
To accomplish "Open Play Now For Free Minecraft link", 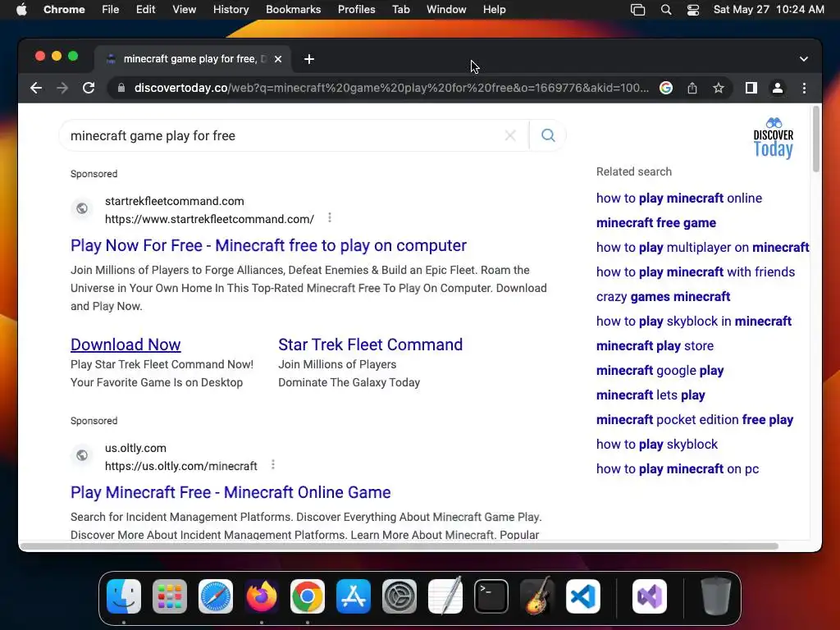I will click(x=268, y=245).
